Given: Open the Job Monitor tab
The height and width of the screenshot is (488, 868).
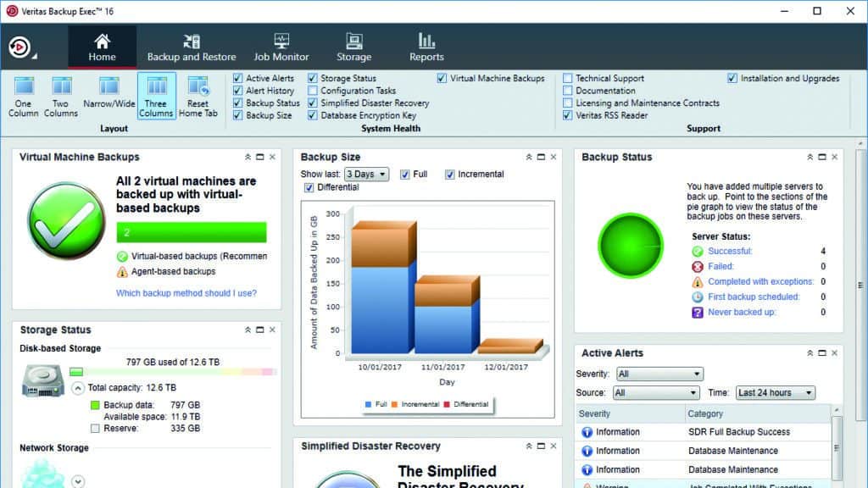Looking at the screenshot, I should [x=281, y=47].
